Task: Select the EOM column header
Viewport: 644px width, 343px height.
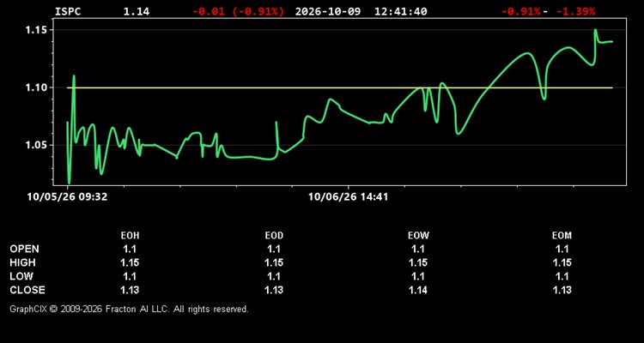Action: (562, 236)
